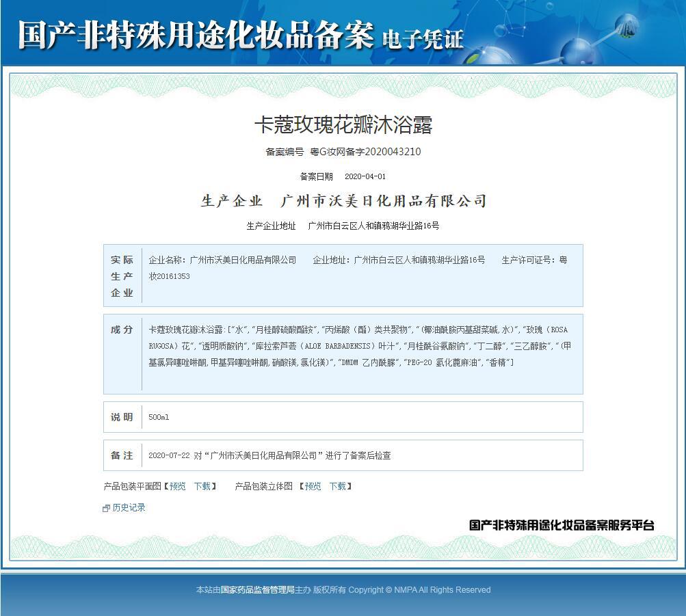Click the 说明 row label
This screenshot has height=616, width=686.
(x=122, y=417)
